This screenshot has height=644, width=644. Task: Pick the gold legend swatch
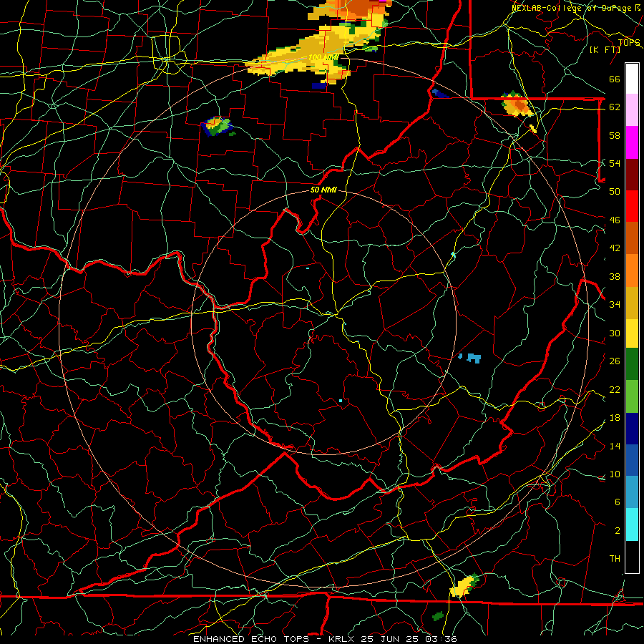click(632, 302)
